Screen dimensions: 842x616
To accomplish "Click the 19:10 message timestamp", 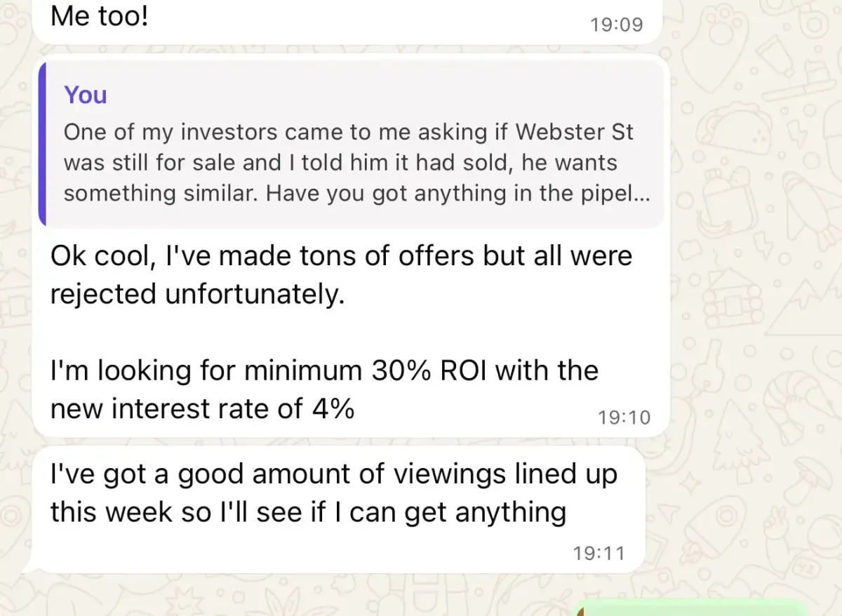I will tap(624, 417).
